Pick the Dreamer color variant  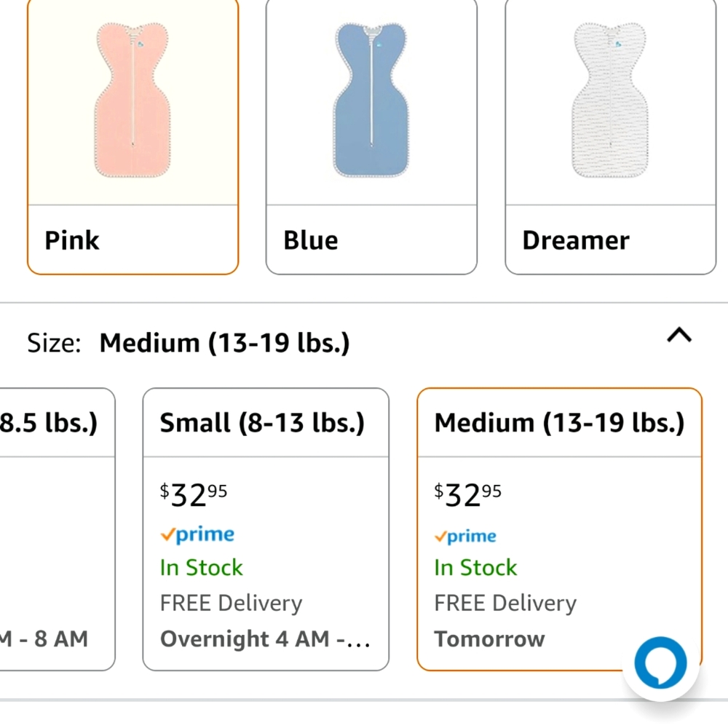point(609,138)
